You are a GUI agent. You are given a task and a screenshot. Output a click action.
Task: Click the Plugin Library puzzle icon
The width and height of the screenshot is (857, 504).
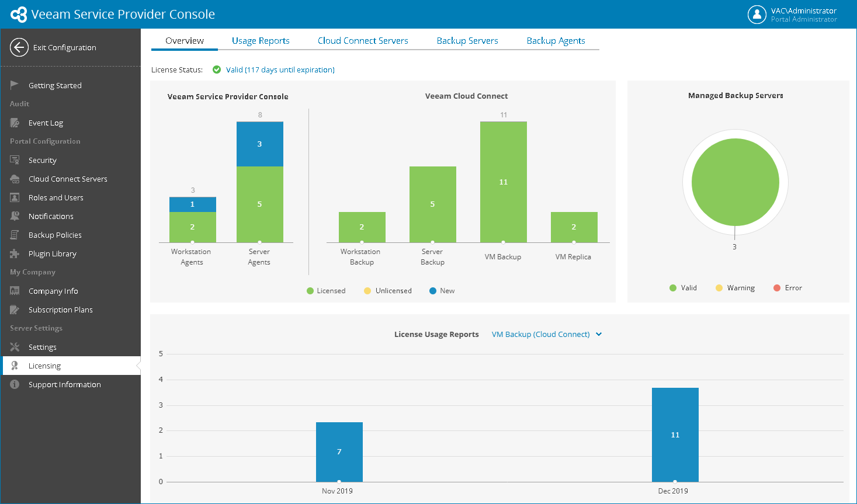[x=15, y=253]
